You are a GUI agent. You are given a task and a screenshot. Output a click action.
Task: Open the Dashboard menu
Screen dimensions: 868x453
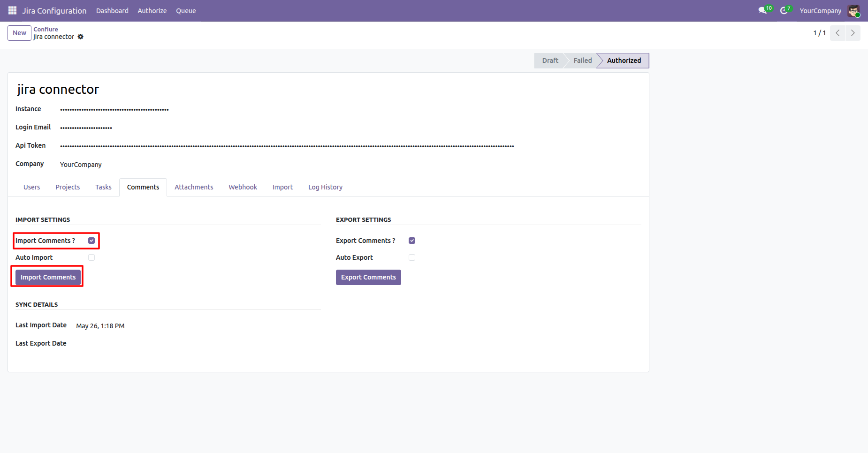[112, 11]
